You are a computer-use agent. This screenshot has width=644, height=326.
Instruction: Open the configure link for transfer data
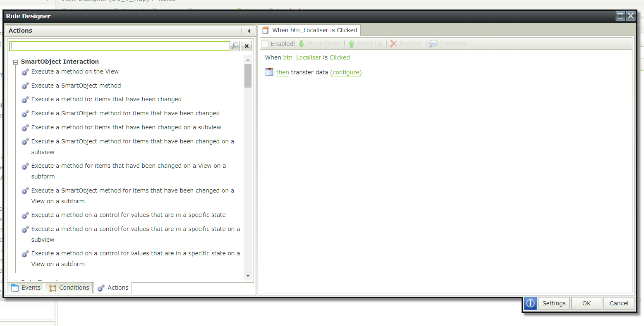(x=346, y=72)
